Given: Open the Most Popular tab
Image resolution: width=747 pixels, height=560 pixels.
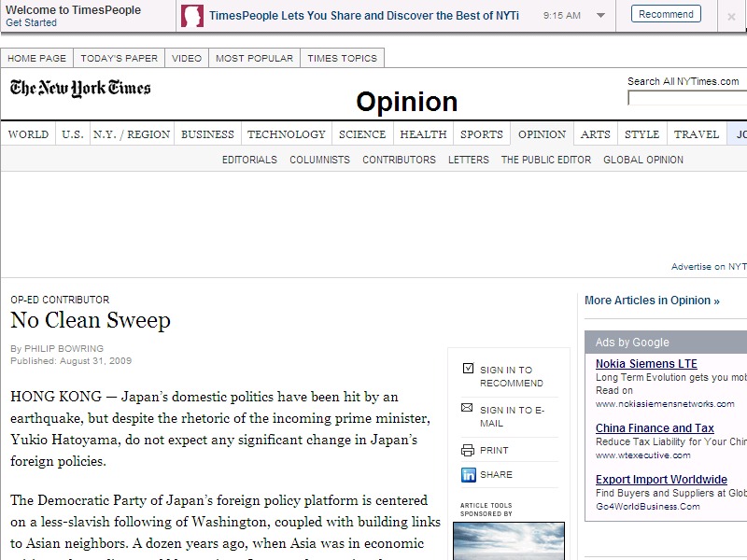Looking at the screenshot, I should [254, 58].
